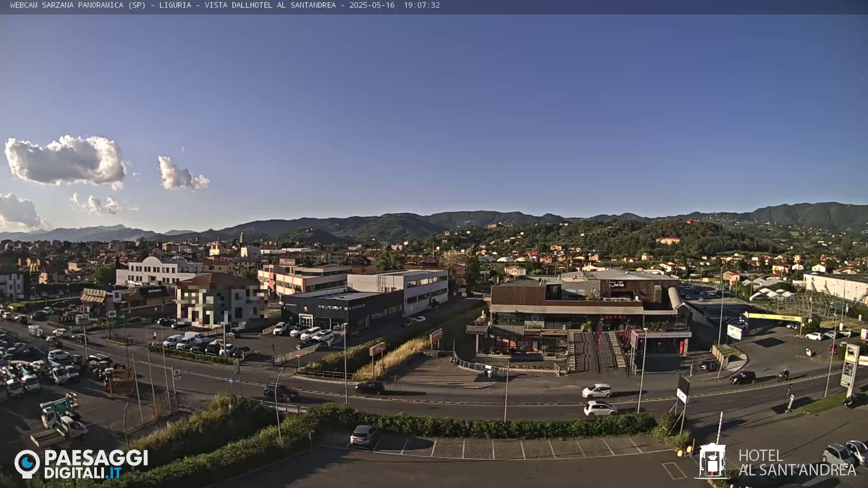Select the HOTEL AL SANT'ANDREA label
Screen dimensions: 868x488
797,463
